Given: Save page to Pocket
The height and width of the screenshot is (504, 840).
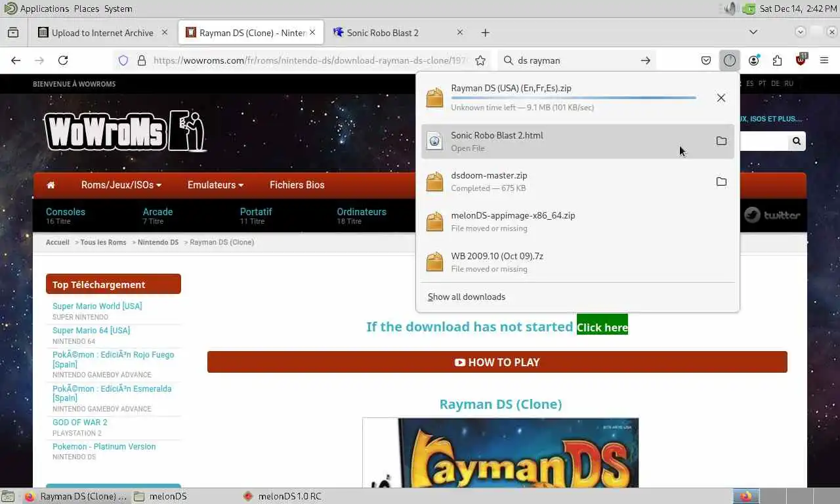Looking at the screenshot, I should tap(706, 60).
